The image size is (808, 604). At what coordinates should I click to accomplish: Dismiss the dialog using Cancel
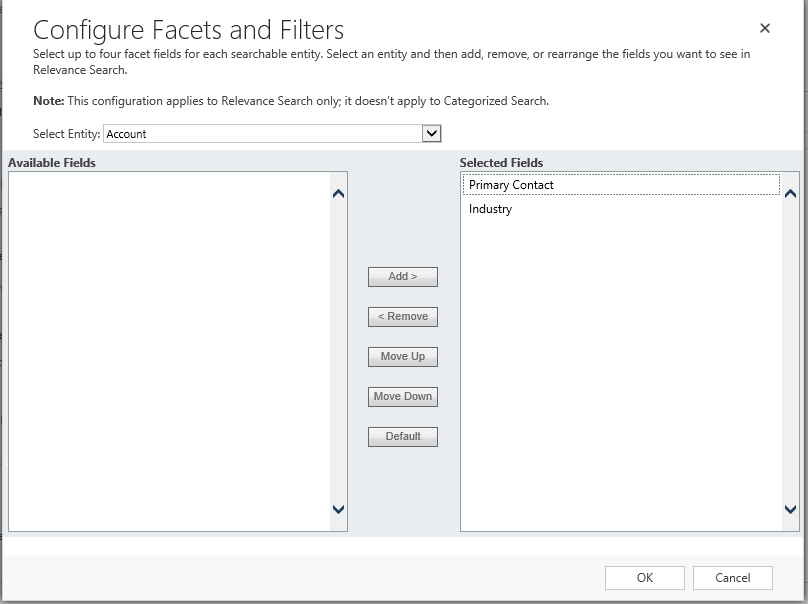(x=732, y=577)
